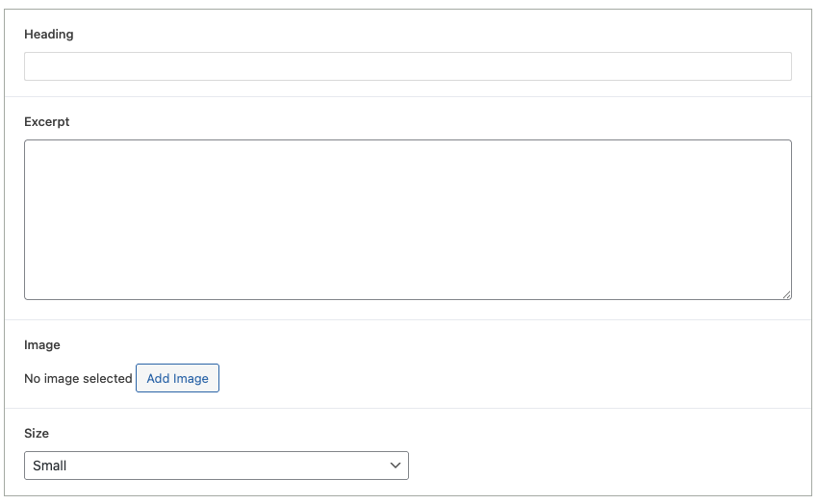Focus the empty Heading box
This screenshot has width=818, height=504.
pyautogui.click(x=407, y=66)
